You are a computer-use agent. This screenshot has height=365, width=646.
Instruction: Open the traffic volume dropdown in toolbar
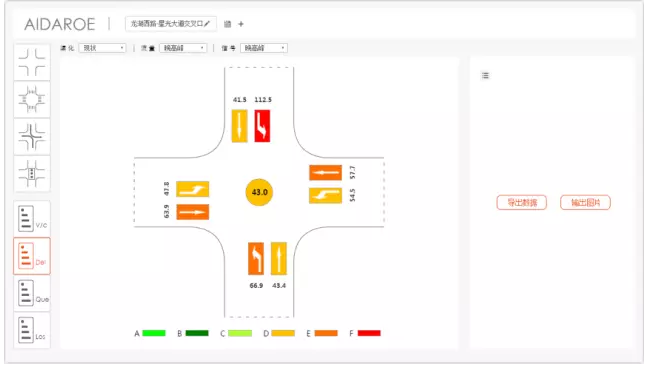pyautogui.click(x=183, y=48)
